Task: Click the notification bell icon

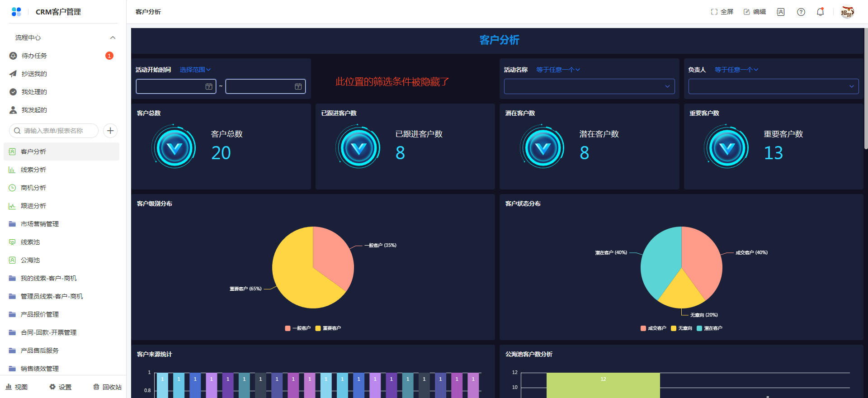Action: pos(820,12)
